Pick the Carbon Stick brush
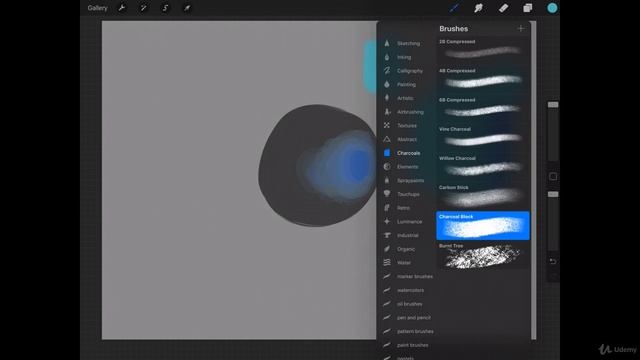Image resolution: width=640 pixels, height=360 pixels. (483, 196)
